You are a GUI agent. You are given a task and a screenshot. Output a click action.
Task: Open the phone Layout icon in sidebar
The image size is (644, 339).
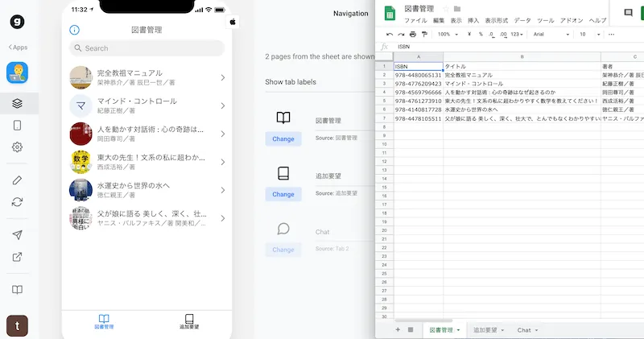click(x=17, y=126)
